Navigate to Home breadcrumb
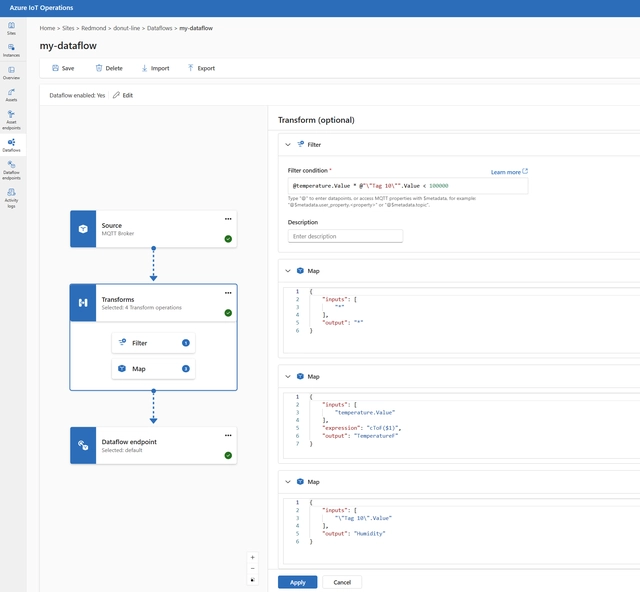Viewport: 640px width, 592px height. click(47, 28)
